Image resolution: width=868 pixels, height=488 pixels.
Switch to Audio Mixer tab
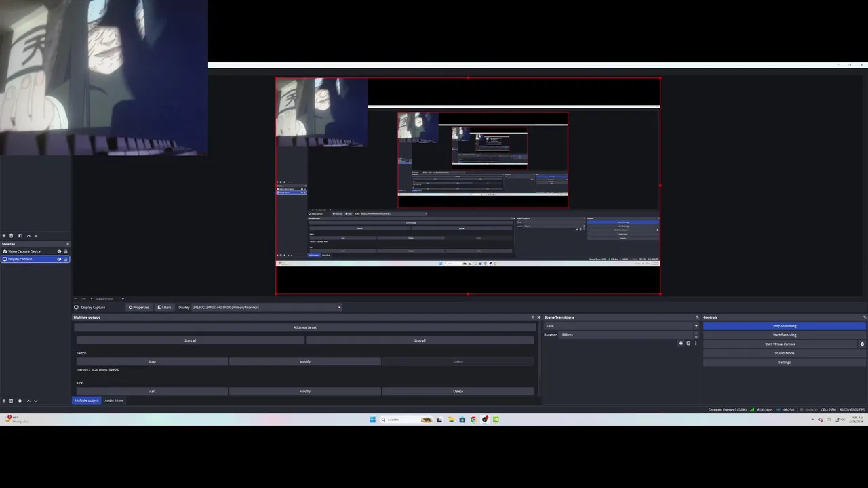pos(114,401)
